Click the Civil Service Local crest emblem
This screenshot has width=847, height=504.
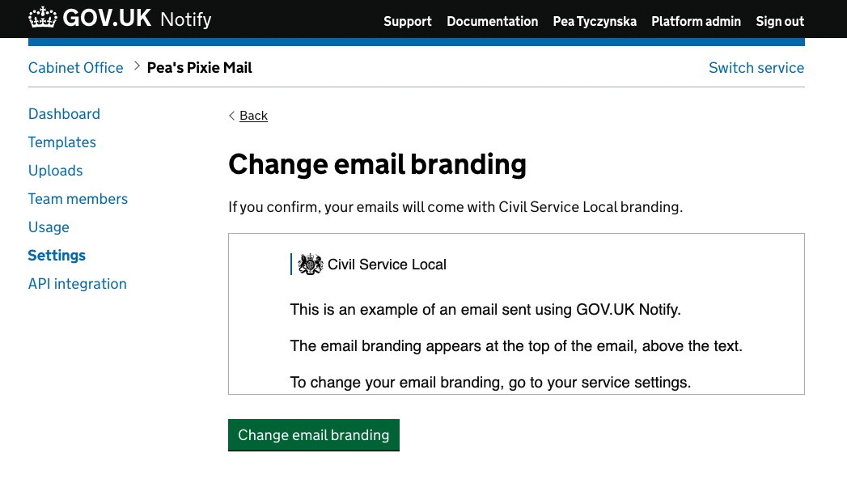tap(308, 263)
